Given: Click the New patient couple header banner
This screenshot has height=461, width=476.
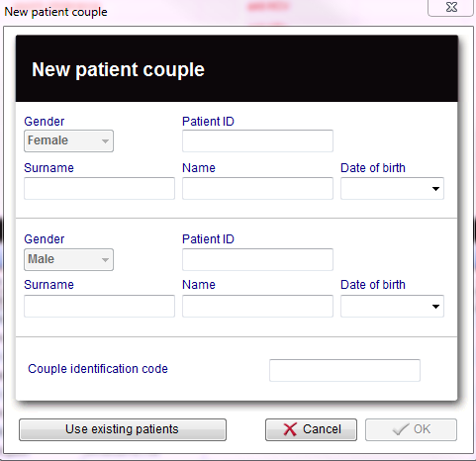Looking at the screenshot, I should [237, 68].
